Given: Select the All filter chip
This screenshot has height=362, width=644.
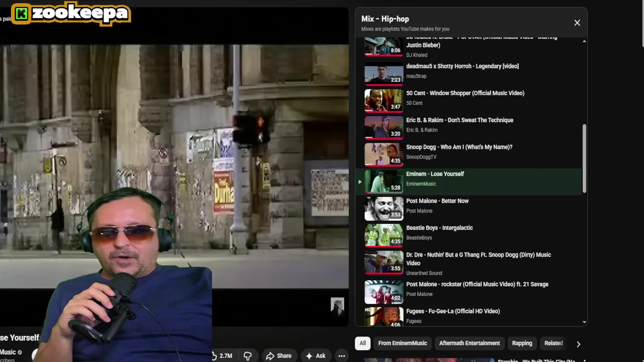Looking at the screenshot, I should [x=362, y=343].
